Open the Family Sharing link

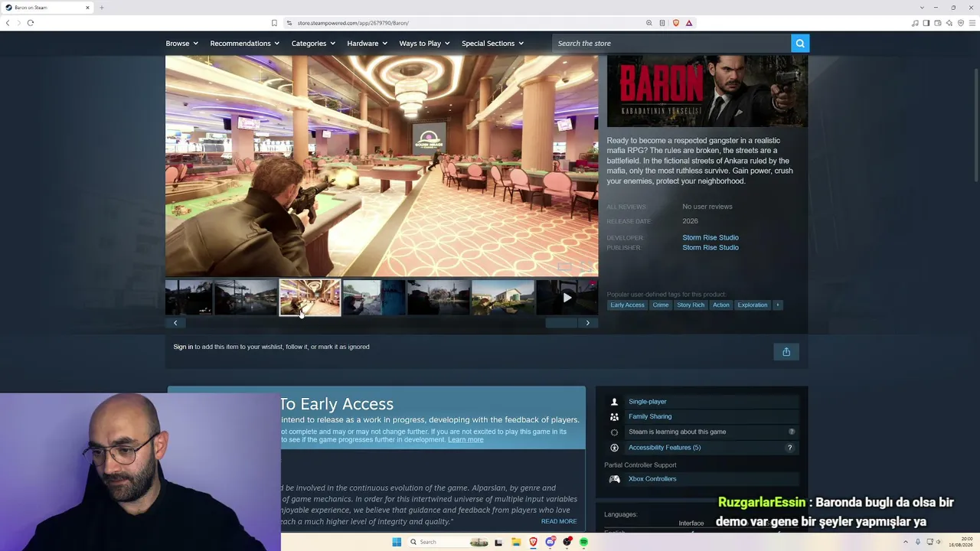pyautogui.click(x=650, y=417)
